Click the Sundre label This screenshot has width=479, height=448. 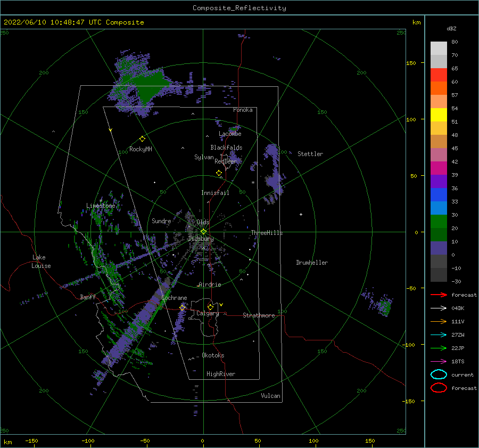tap(161, 221)
